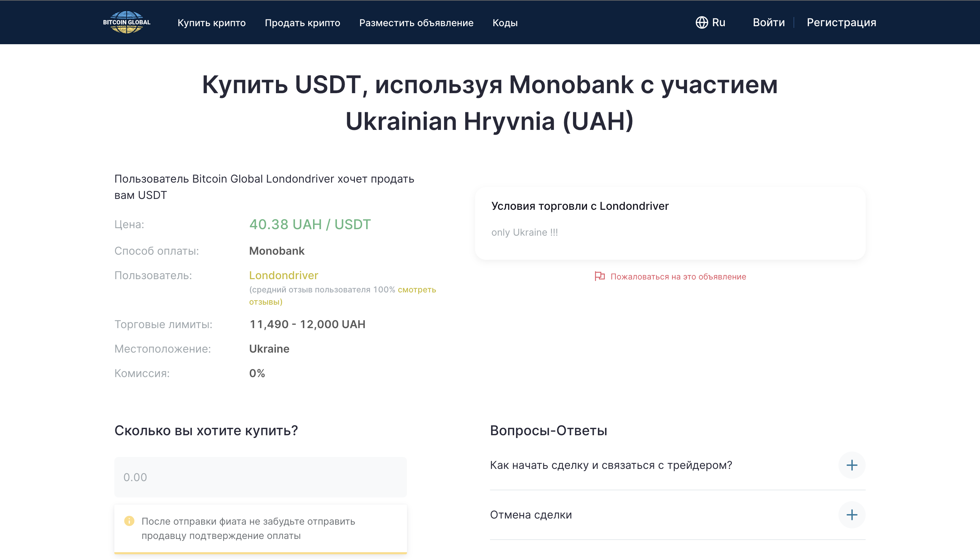Click the 'Цена:' label

click(x=129, y=224)
